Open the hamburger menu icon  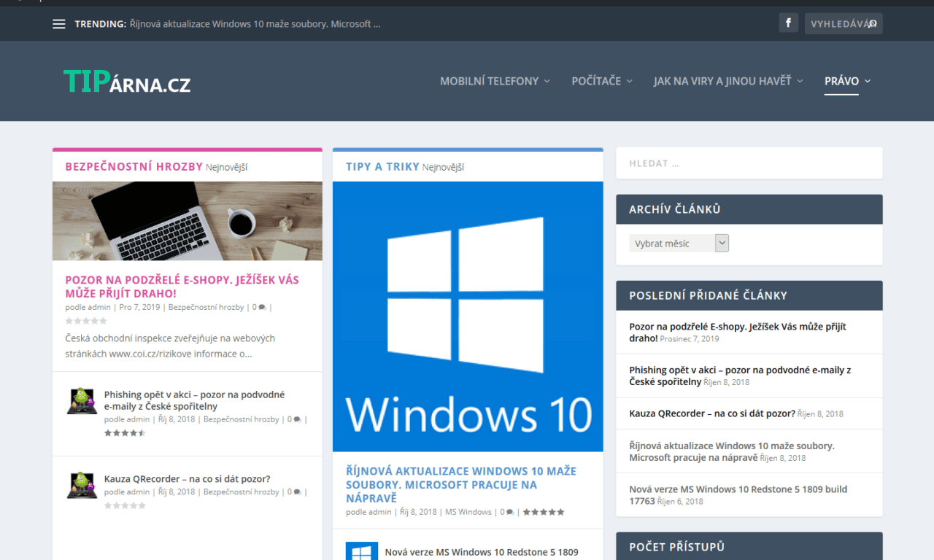pyautogui.click(x=59, y=24)
